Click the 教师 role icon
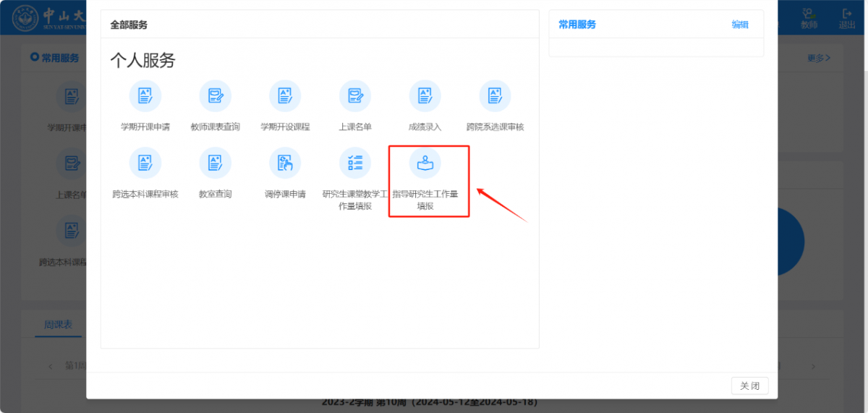The width and height of the screenshot is (868, 413). pyautogui.click(x=809, y=18)
